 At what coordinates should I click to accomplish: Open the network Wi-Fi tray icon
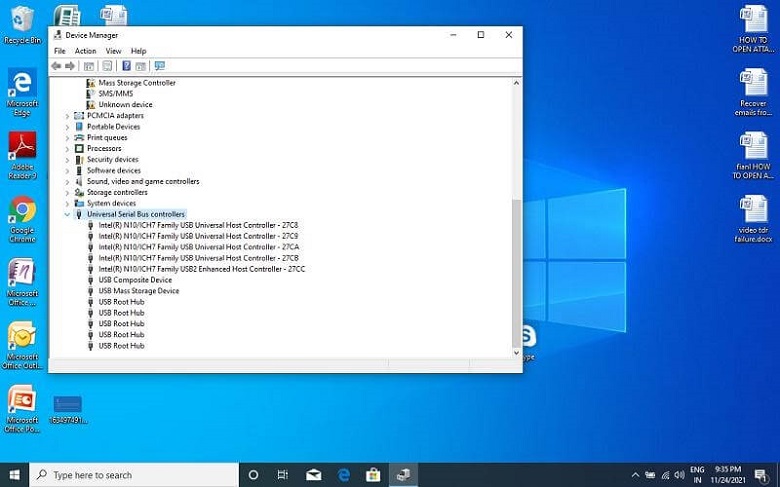pos(665,475)
